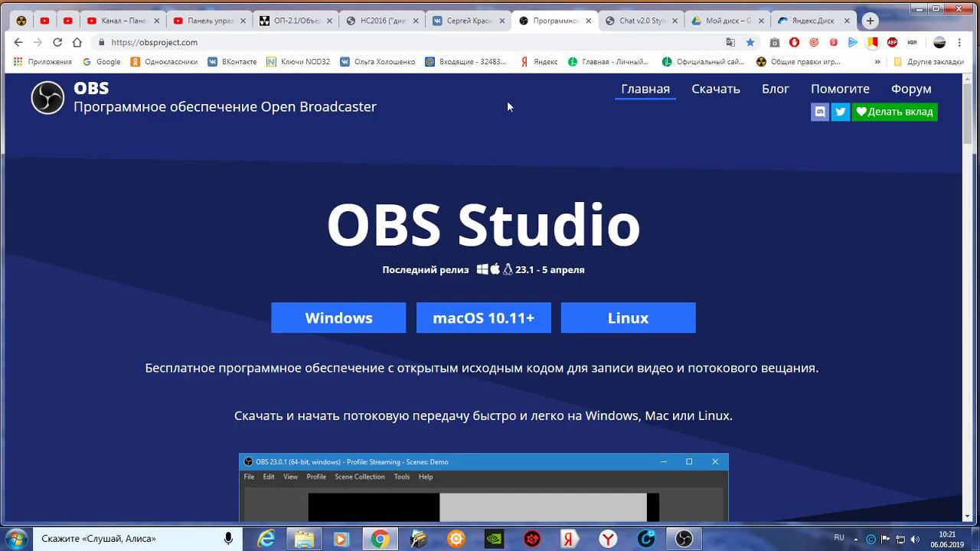
Task: Open a new browser tab
Action: point(870,21)
